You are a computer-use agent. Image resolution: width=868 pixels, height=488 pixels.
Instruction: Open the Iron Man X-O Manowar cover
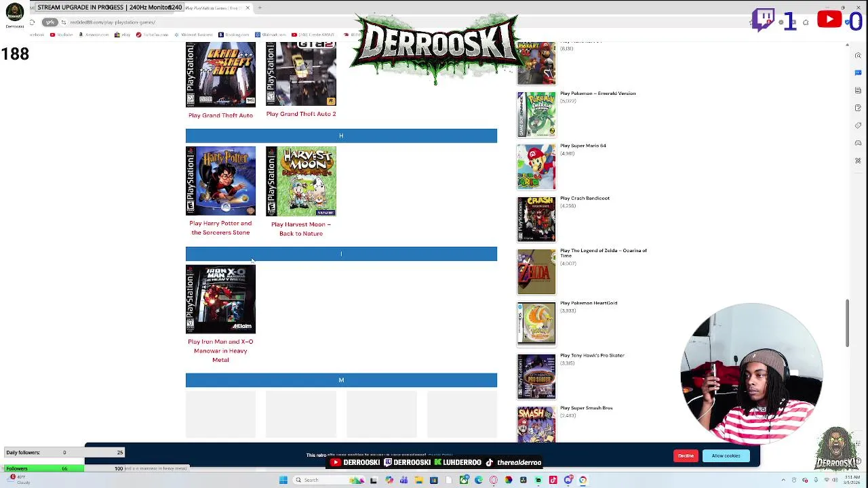tap(220, 299)
